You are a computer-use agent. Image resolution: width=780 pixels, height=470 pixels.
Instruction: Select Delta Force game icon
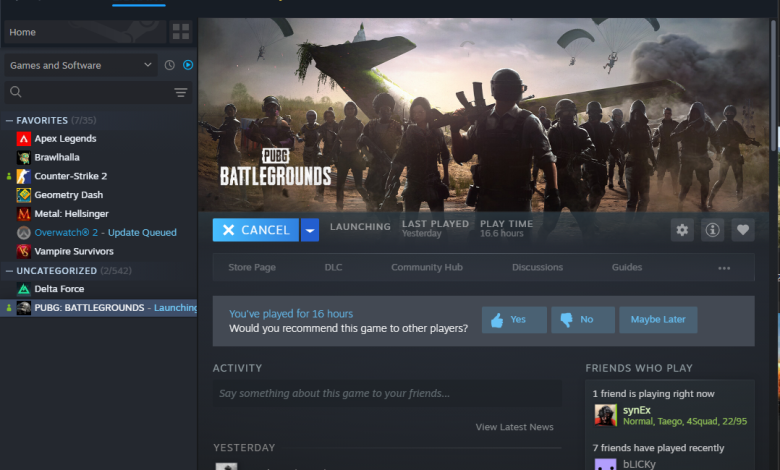click(23, 289)
